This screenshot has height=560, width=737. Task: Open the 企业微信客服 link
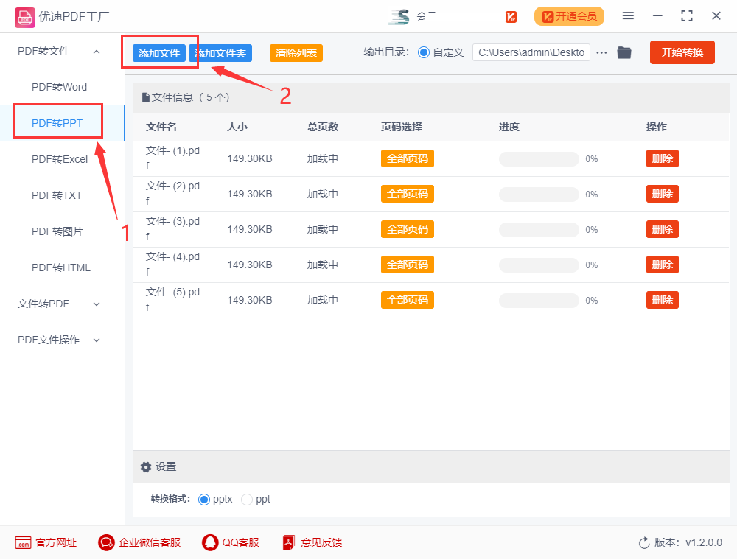pos(150,542)
